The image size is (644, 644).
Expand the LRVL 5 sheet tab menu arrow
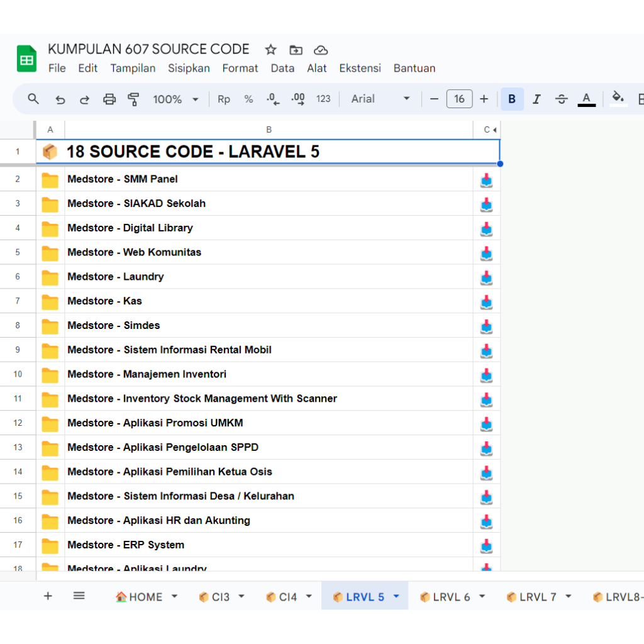[x=396, y=597]
